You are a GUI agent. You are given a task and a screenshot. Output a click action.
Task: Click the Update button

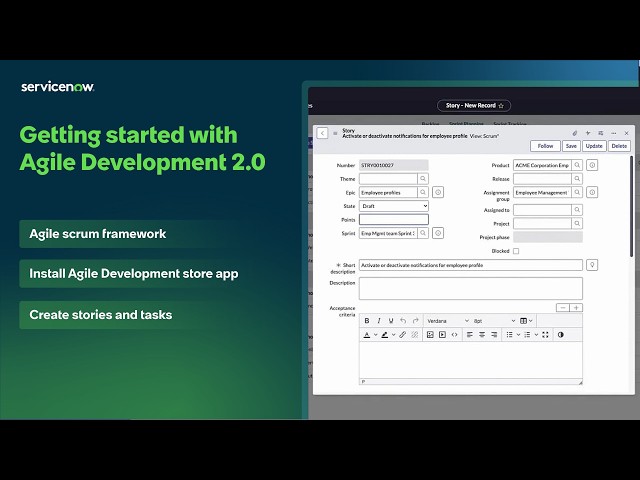594,146
